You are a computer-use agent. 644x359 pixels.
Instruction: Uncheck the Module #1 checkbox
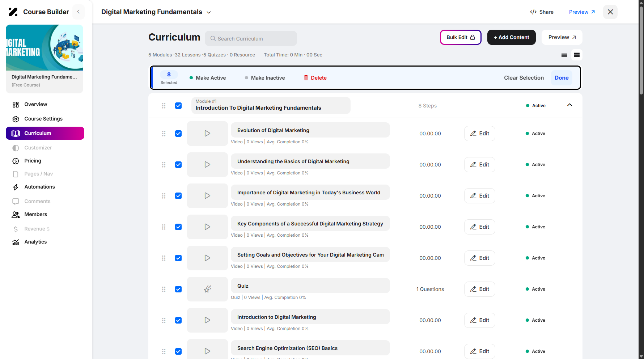(x=178, y=106)
